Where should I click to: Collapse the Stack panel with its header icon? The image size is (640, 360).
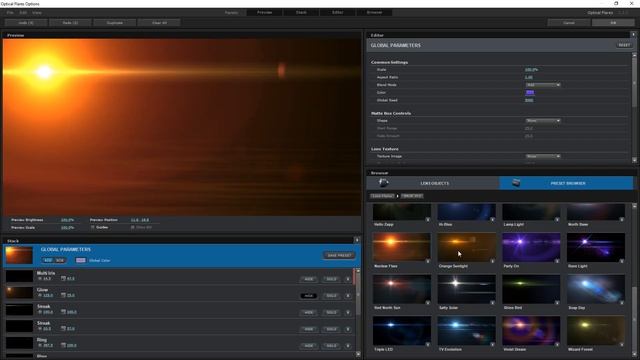(357, 240)
